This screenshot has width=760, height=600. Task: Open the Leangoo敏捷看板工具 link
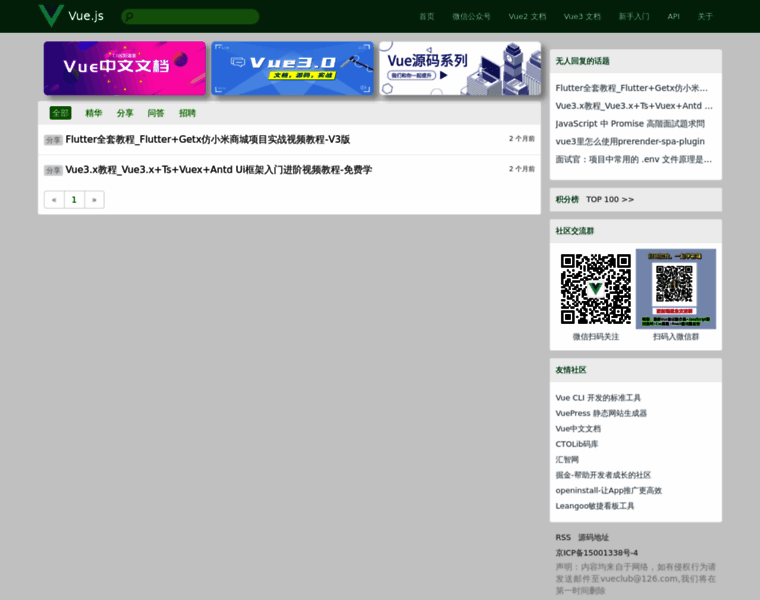pos(595,506)
